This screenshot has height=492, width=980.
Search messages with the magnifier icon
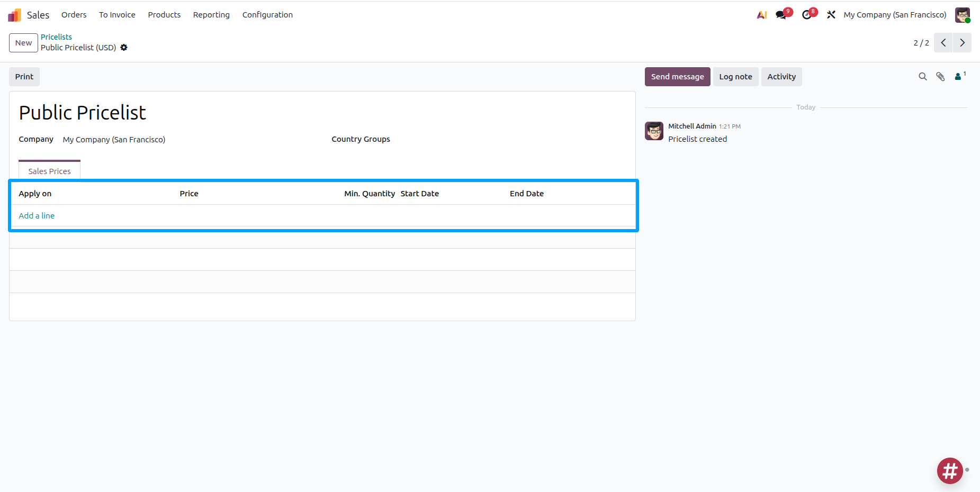coord(922,77)
